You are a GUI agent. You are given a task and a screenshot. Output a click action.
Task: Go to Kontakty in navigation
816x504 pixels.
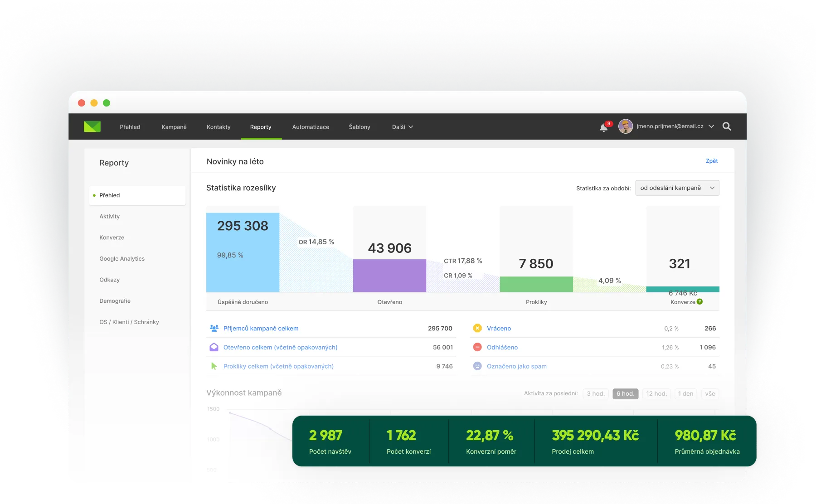coord(219,127)
